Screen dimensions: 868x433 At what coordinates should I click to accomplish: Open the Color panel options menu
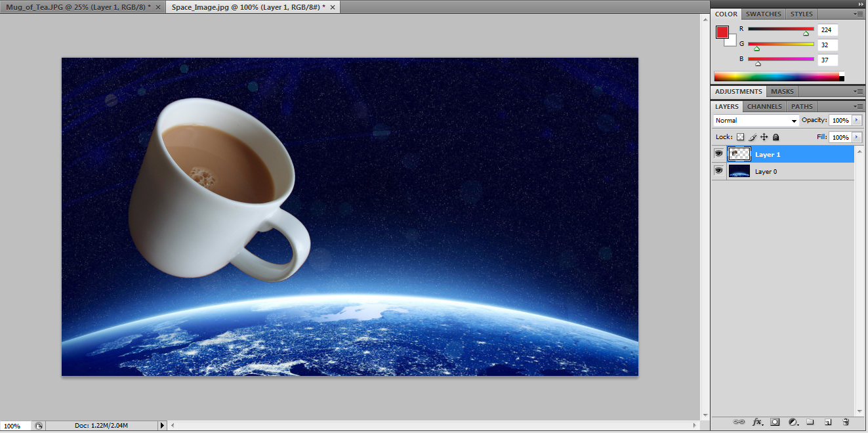coord(859,14)
